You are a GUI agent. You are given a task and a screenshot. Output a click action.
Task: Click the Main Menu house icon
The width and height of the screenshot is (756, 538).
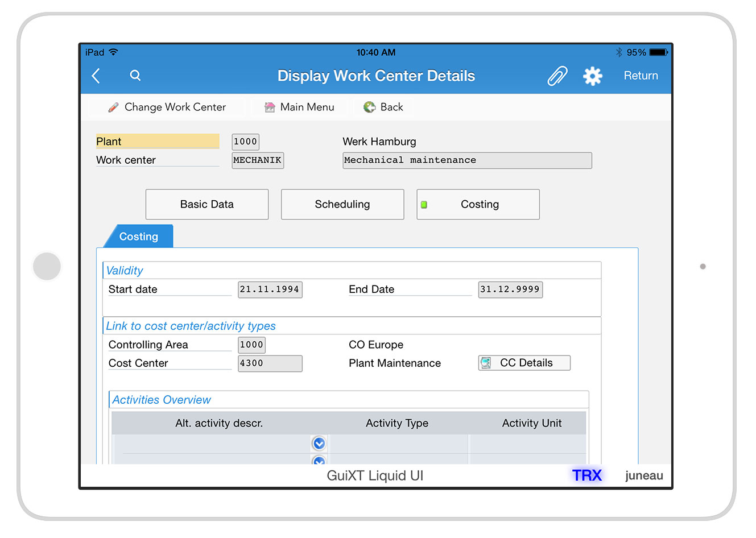270,107
